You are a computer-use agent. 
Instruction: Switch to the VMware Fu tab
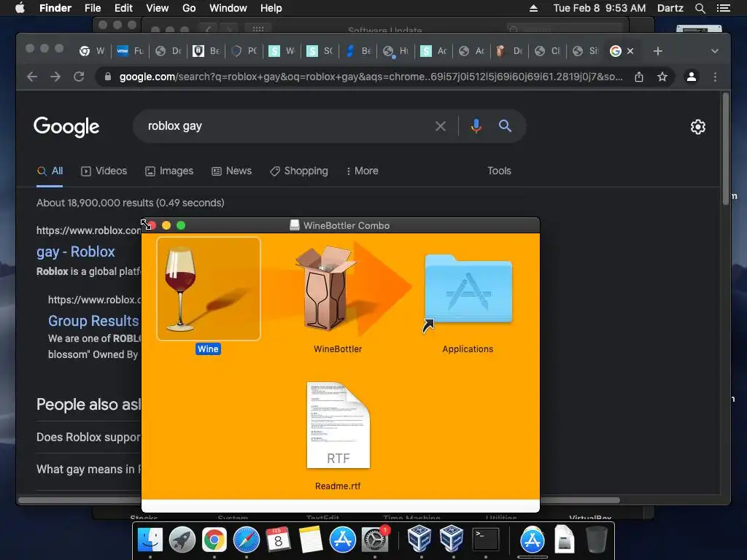click(x=130, y=51)
